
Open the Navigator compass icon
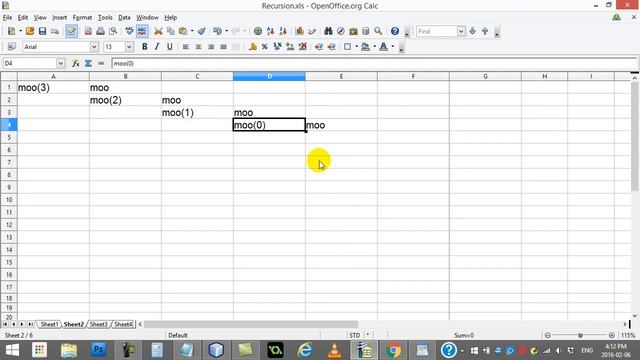[x=341, y=31]
